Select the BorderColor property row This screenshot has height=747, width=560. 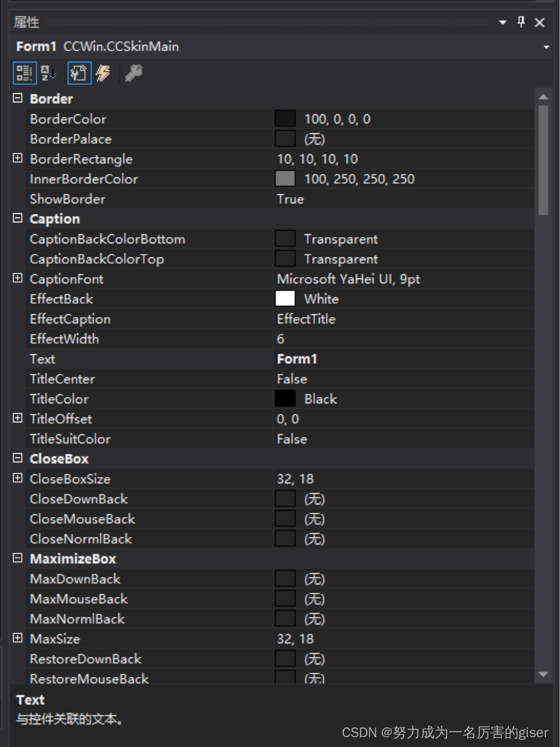coord(280,119)
